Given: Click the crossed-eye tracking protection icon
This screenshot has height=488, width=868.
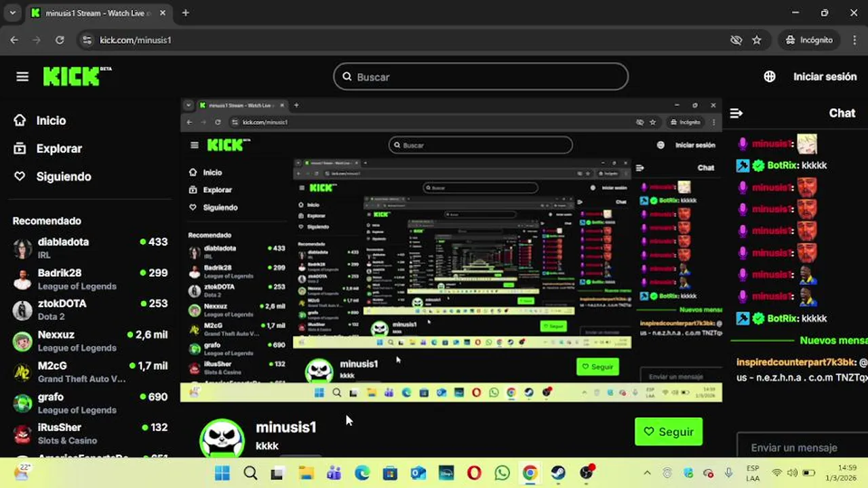Looking at the screenshot, I should pyautogui.click(x=736, y=40).
